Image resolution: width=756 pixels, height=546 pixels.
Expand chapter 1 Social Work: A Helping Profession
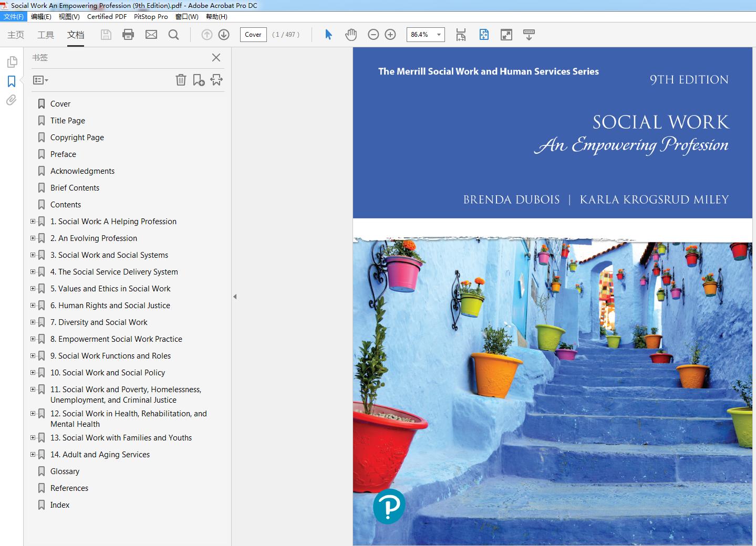pos(33,222)
